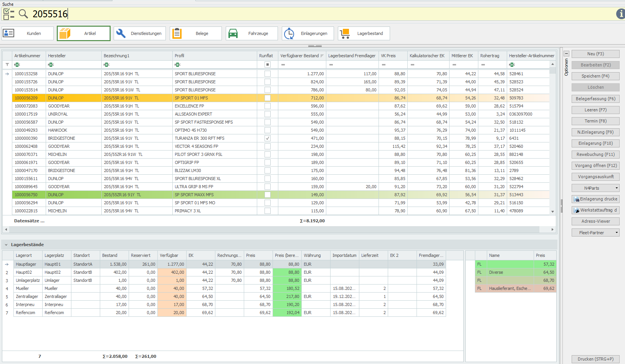Open the info icon at top right
Screen dimensions: 625x364
(x=620, y=14)
